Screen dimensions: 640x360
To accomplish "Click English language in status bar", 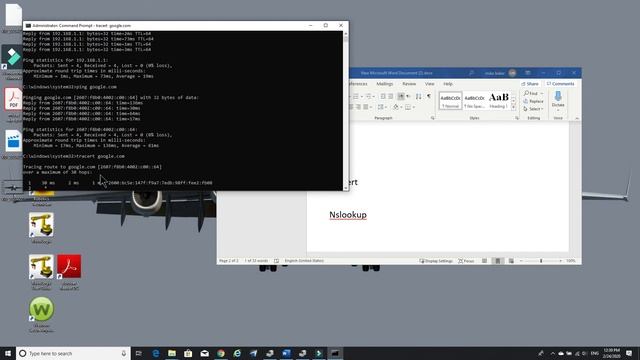I will pyautogui.click(x=304, y=260).
